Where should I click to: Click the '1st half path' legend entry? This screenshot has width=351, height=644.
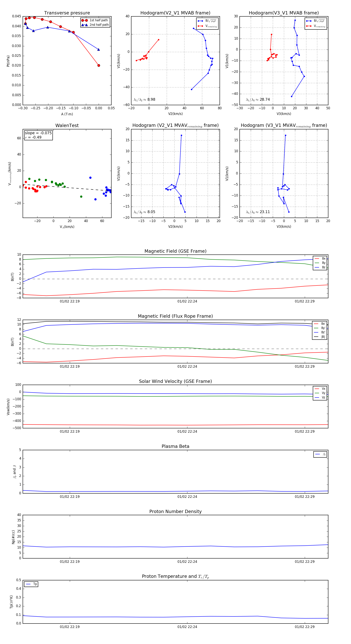[x=95, y=20]
